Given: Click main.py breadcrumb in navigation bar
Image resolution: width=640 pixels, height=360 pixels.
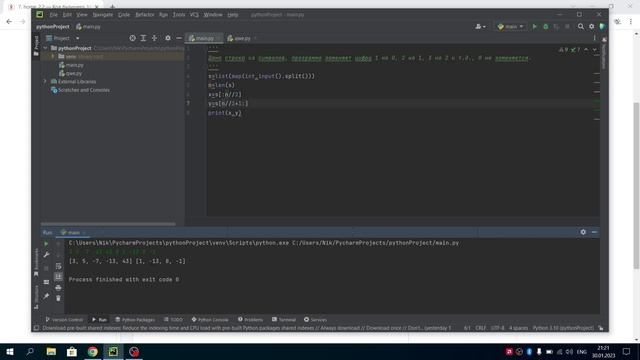Looking at the screenshot, I should (88, 27).
